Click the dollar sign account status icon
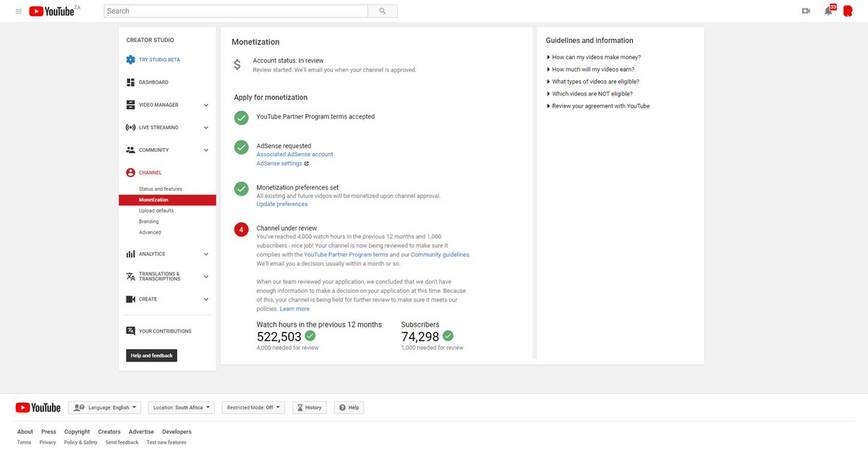The height and width of the screenshot is (459, 868). click(237, 65)
